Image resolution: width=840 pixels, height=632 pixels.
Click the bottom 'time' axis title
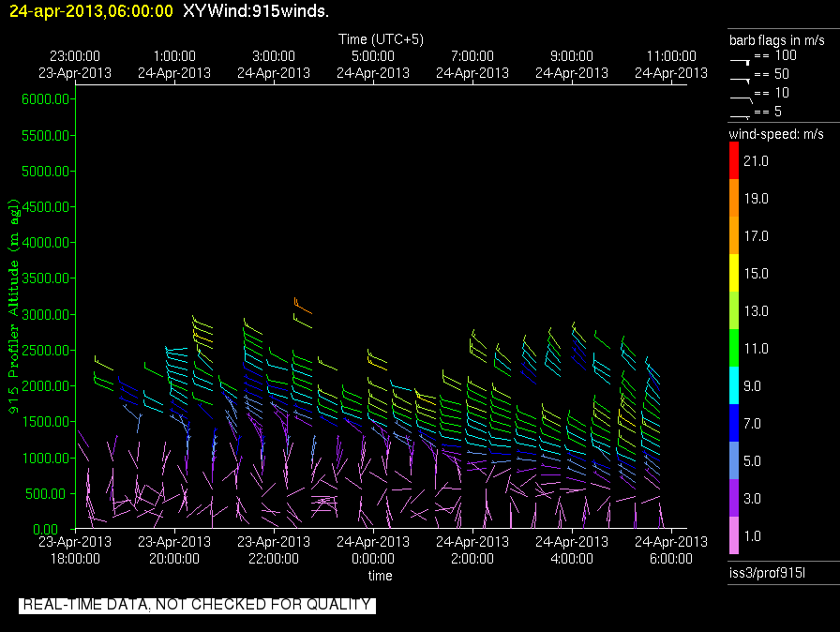pyautogui.click(x=381, y=576)
